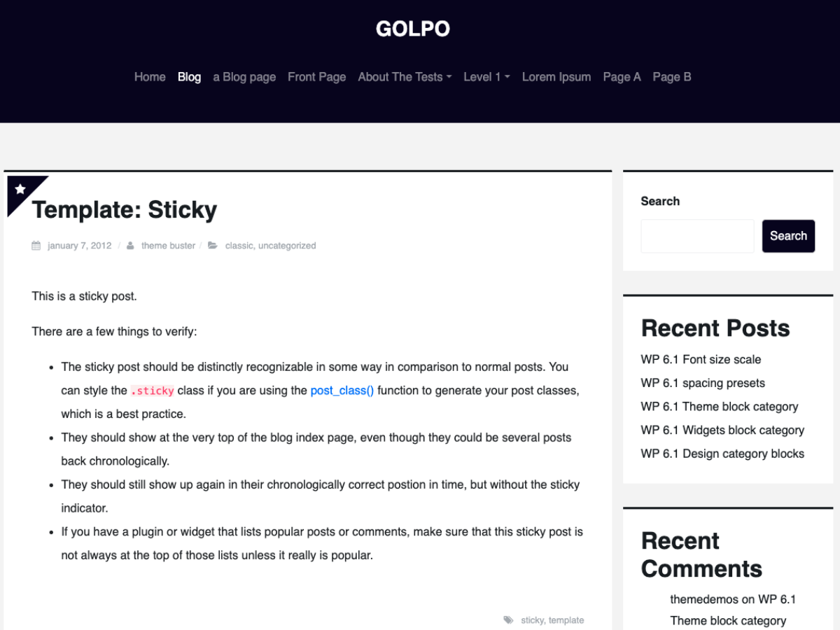
Task: Open the post_class() documentation link
Action: [342, 391]
